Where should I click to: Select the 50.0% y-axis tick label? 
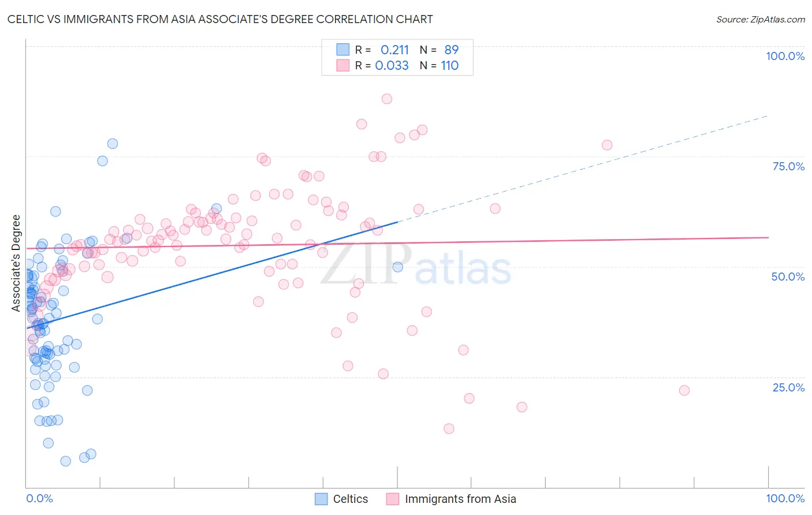pyautogui.click(x=788, y=277)
